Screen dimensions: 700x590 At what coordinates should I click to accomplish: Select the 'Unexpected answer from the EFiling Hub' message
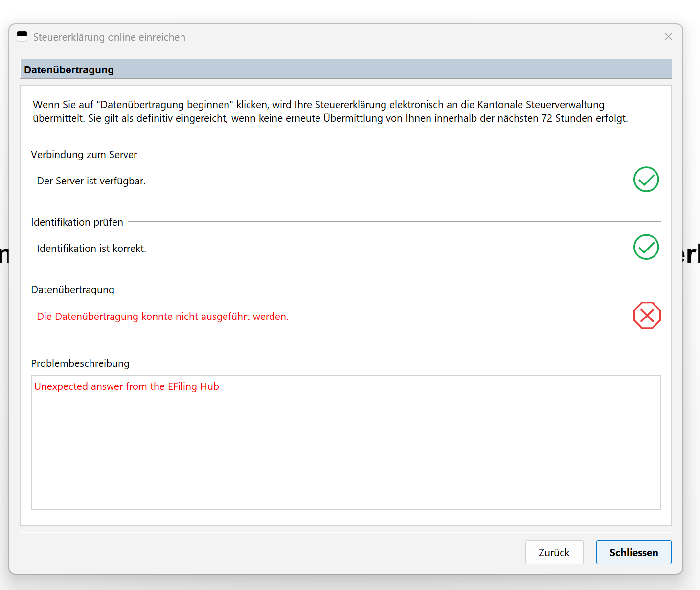127,386
